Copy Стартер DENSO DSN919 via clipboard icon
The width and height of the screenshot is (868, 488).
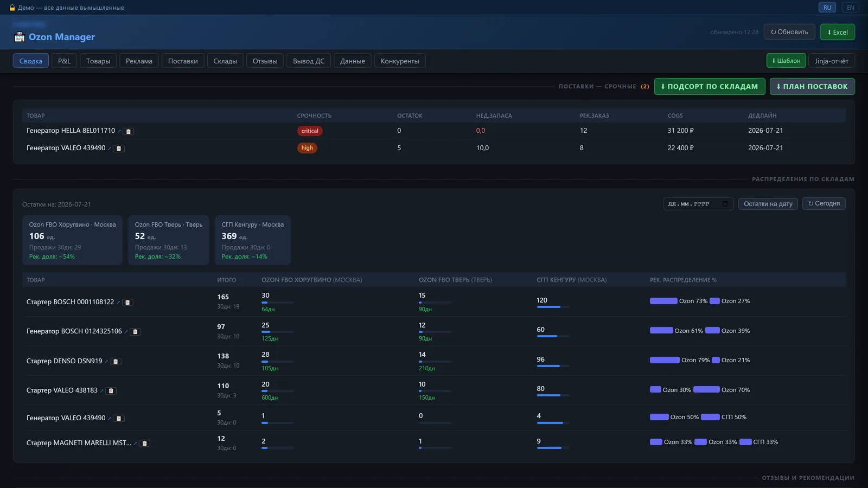tap(116, 362)
